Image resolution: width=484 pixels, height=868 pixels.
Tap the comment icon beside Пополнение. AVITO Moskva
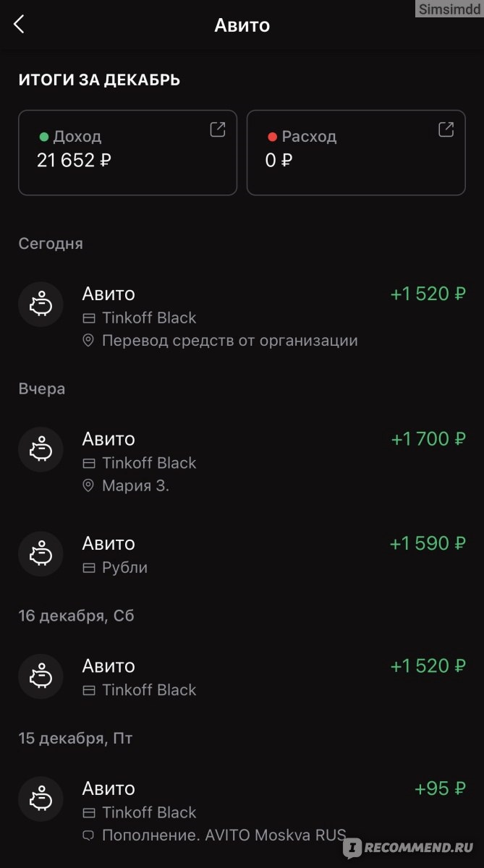click(x=88, y=835)
